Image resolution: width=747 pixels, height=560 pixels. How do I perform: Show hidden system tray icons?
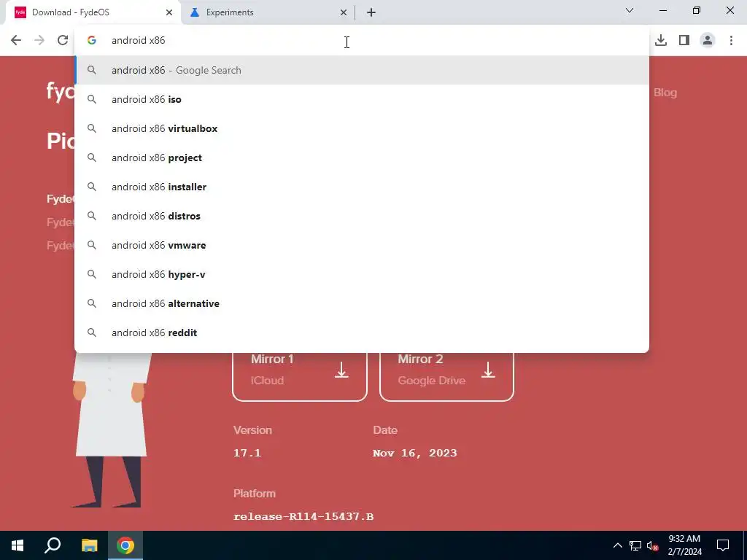[617, 545]
